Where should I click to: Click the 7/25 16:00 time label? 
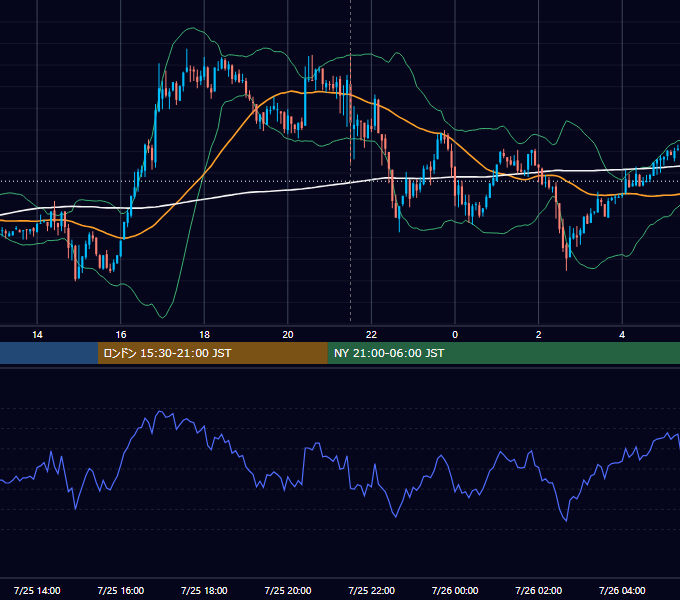pos(121,590)
